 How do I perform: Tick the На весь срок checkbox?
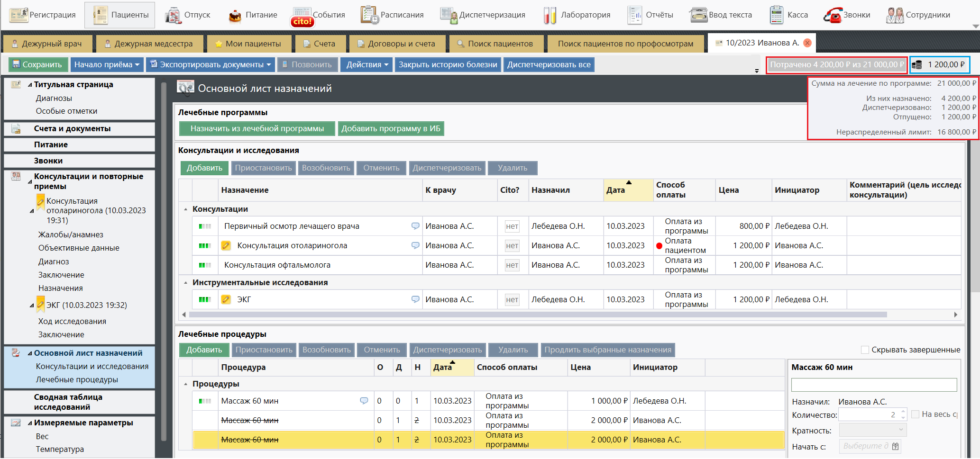916,414
